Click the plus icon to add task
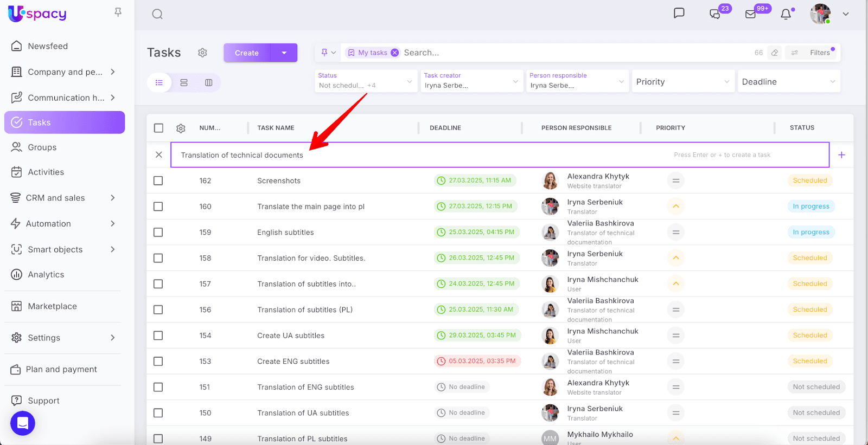Screen dimensions: 868x445 841,155
